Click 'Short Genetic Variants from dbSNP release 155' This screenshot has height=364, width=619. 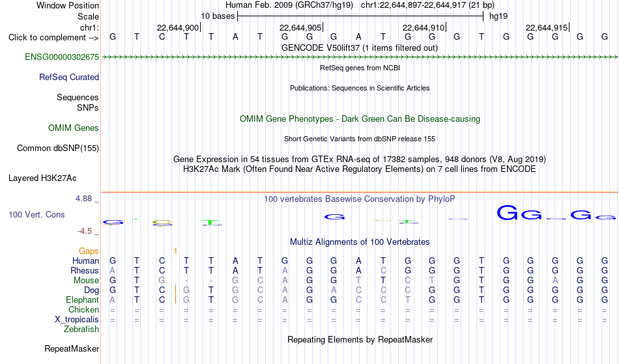[x=359, y=139]
